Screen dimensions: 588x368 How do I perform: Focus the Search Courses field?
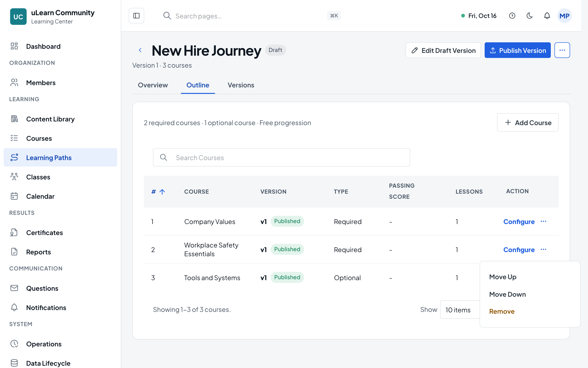tap(281, 158)
